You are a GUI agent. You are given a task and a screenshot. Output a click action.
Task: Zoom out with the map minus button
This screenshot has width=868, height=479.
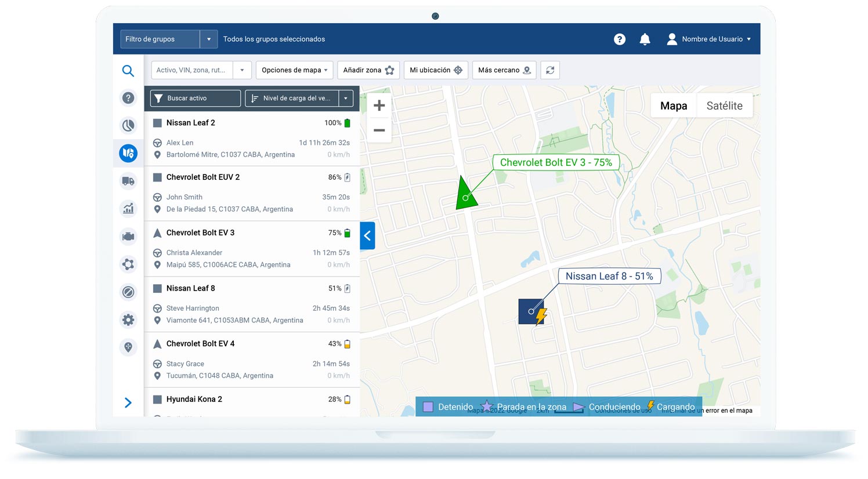[x=379, y=130]
